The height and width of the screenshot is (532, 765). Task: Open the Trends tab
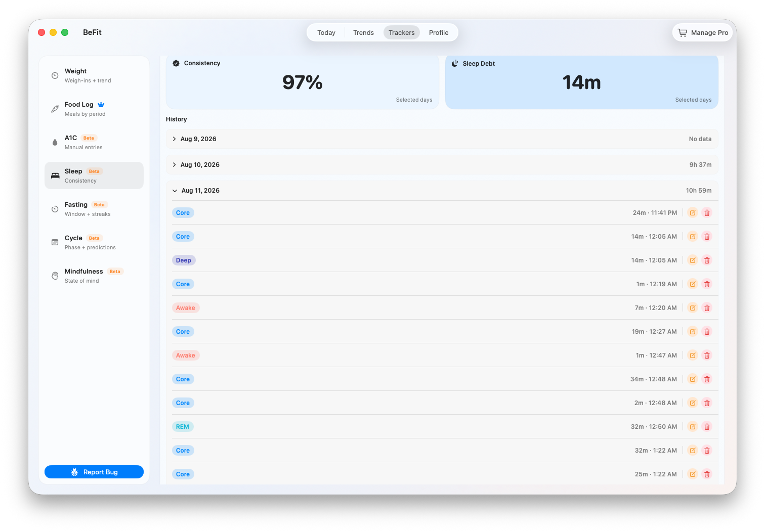tap(363, 32)
